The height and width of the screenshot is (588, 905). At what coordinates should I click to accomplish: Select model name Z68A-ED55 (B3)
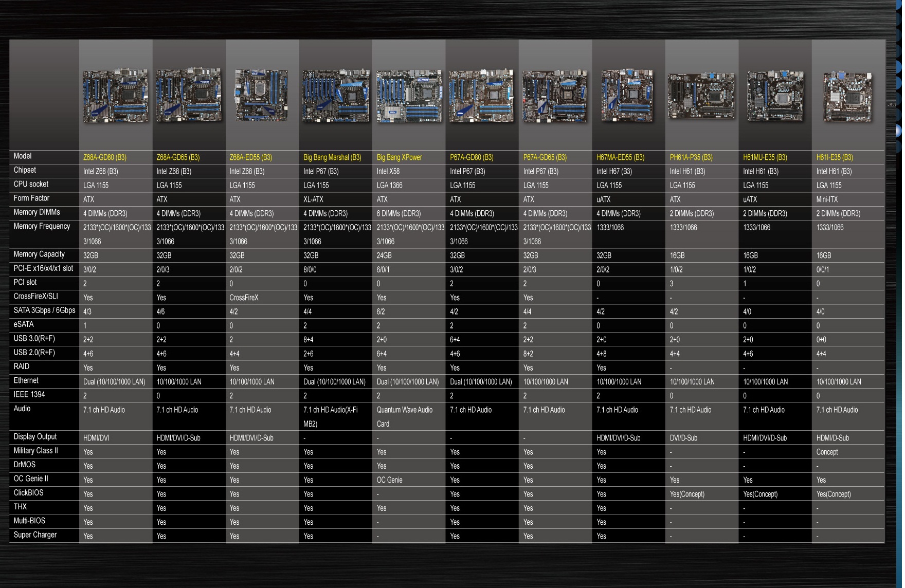tap(251, 157)
